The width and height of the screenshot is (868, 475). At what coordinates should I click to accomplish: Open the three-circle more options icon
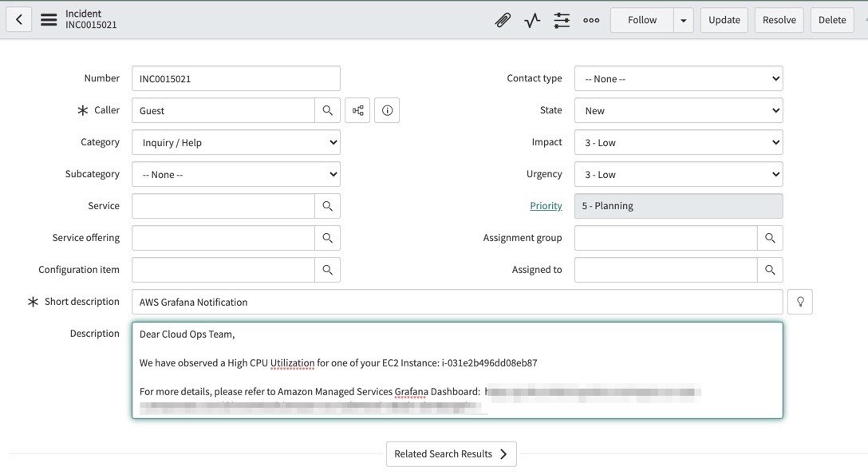pos(591,21)
